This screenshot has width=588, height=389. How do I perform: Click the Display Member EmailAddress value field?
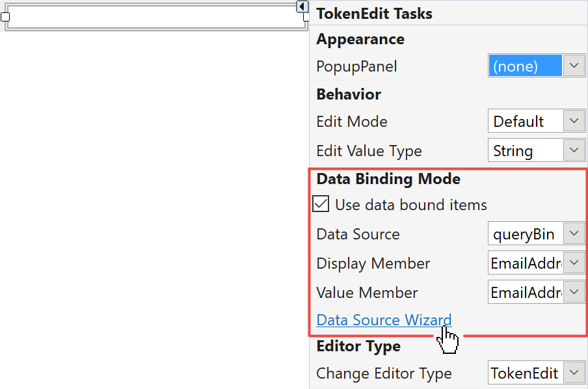524,263
